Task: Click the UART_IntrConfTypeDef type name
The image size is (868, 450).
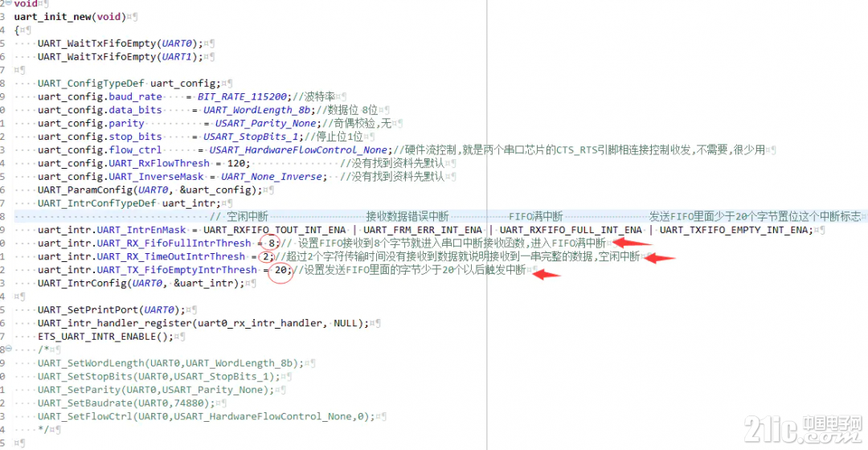Action: tap(97, 202)
